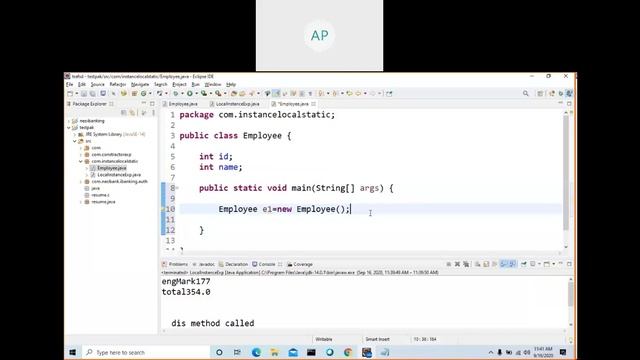Switch to Coverage tab
Viewport: 640px width, 360px height.
(x=300, y=264)
